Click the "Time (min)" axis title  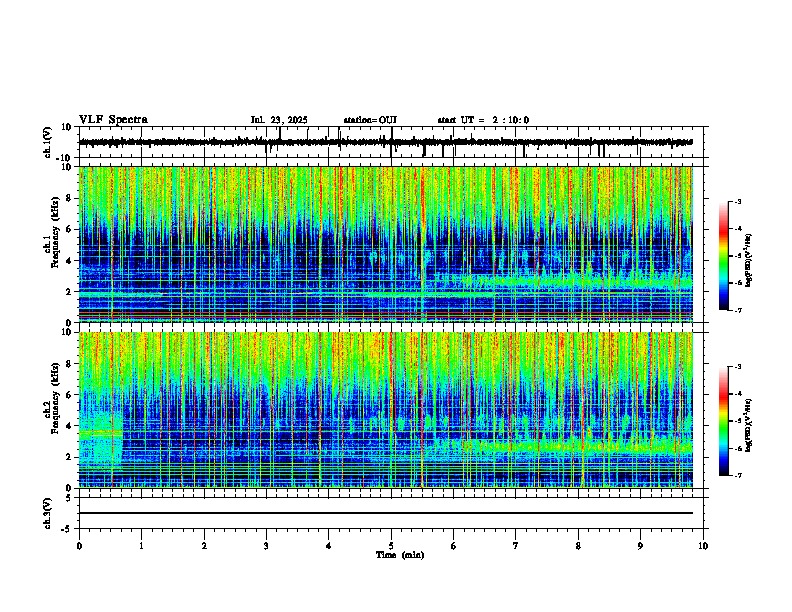[400, 555]
